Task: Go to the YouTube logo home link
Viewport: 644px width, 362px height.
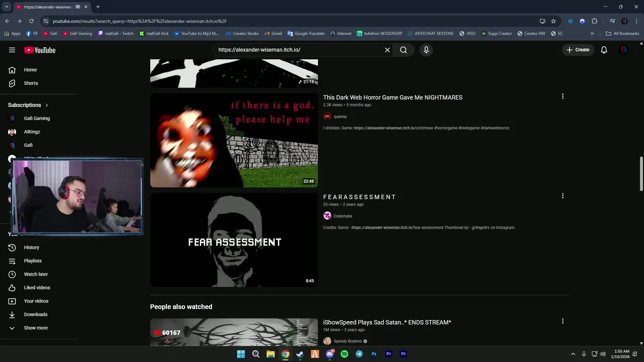Action: [39, 50]
